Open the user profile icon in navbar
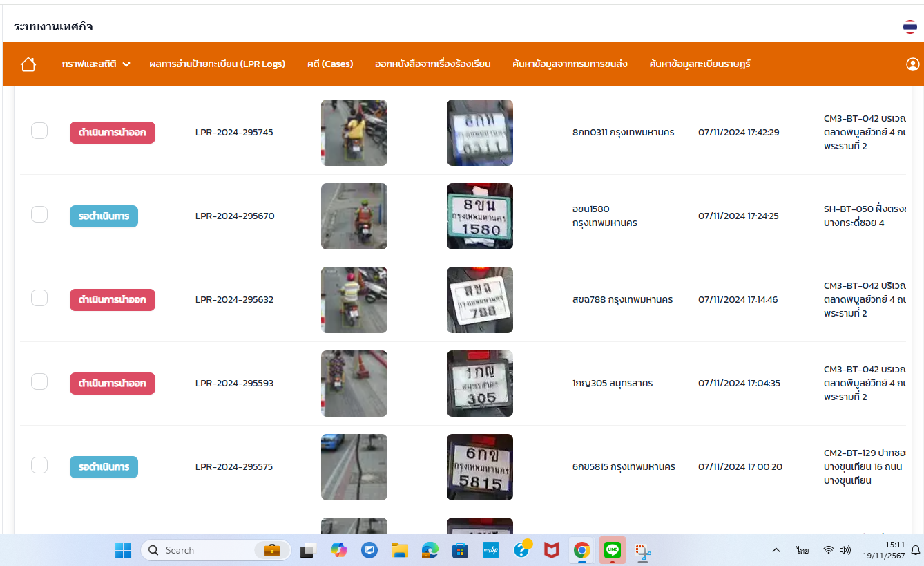This screenshot has height=566, width=924. [912, 64]
